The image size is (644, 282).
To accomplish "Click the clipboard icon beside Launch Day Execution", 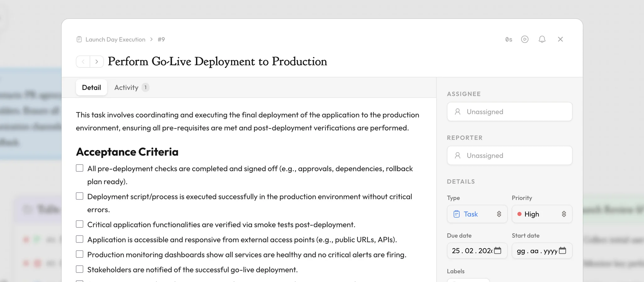I will pos(79,39).
